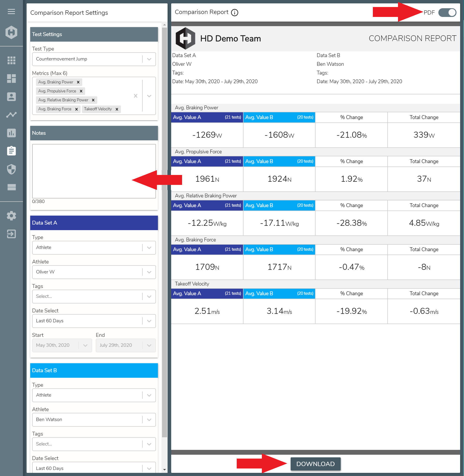Open the bar chart analysis icon
The image size is (464, 476).
pyautogui.click(x=11, y=133)
